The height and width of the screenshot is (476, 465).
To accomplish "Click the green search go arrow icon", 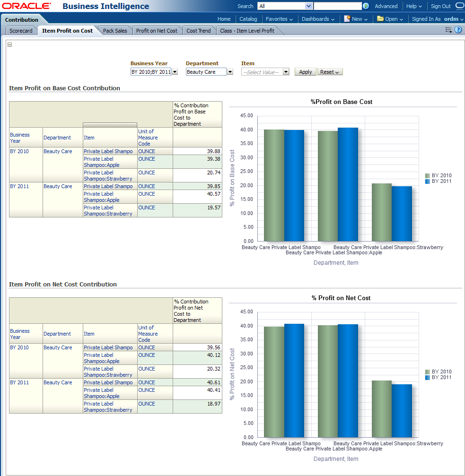I will (366, 6).
